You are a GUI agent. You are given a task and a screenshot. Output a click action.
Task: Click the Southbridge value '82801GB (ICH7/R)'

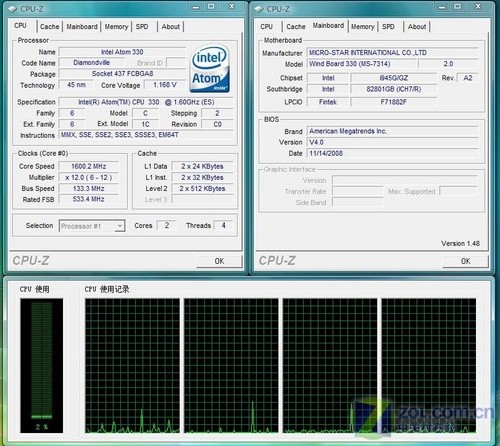click(x=394, y=89)
